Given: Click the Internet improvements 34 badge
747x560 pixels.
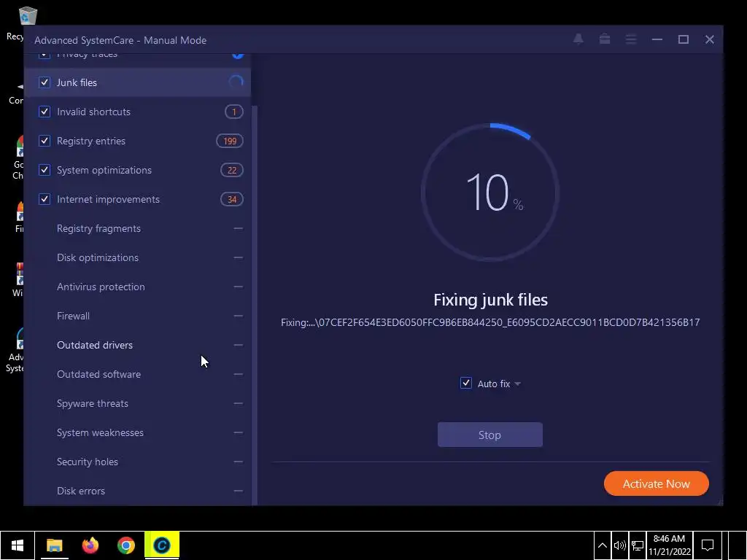Looking at the screenshot, I should [232, 199].
